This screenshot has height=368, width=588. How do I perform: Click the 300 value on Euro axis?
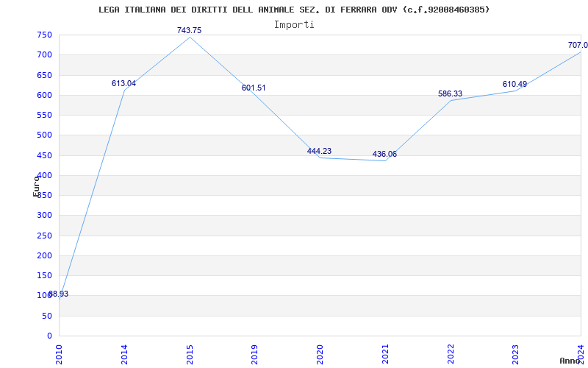[x=44, y=216]
